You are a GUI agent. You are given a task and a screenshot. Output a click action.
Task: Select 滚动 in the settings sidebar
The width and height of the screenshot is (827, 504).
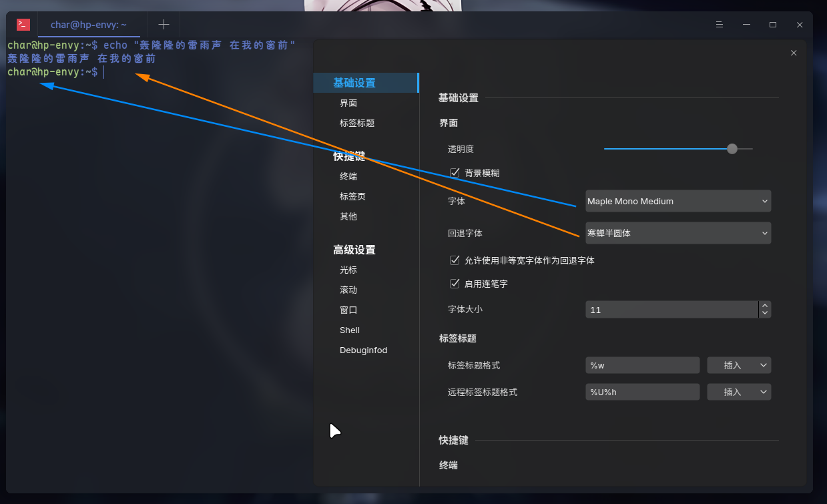[x=348, y=290]
